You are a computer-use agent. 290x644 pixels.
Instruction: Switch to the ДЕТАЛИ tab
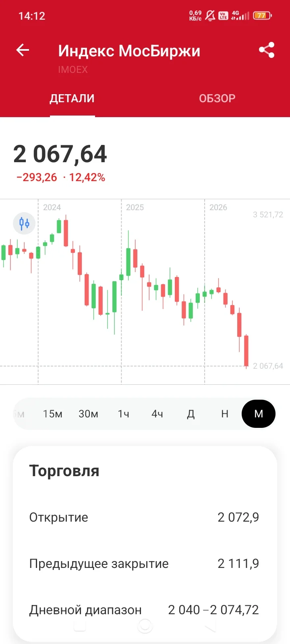[72, 99]
